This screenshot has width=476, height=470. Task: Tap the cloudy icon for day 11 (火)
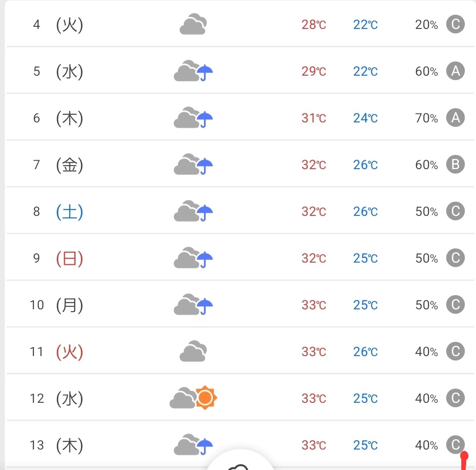(x=193, y=351)
